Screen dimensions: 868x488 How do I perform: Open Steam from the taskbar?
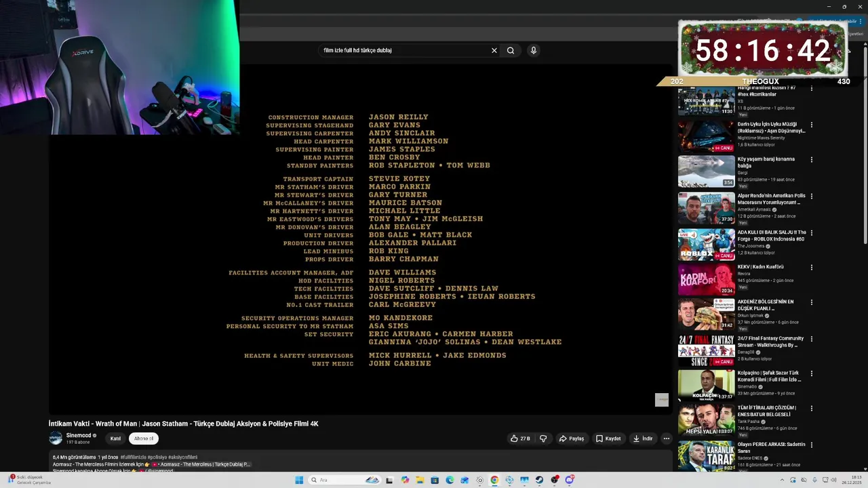539,480
